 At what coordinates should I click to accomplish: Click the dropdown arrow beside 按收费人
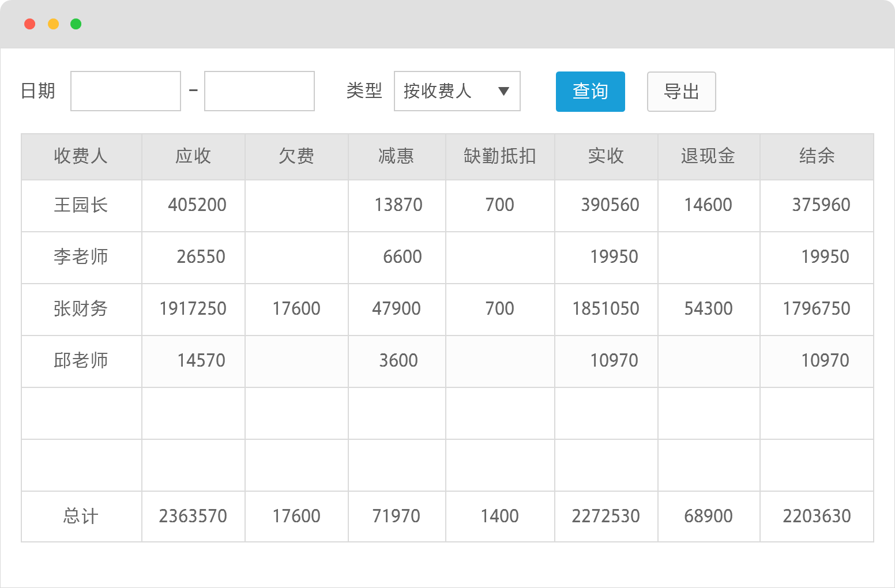pos(503,91)
